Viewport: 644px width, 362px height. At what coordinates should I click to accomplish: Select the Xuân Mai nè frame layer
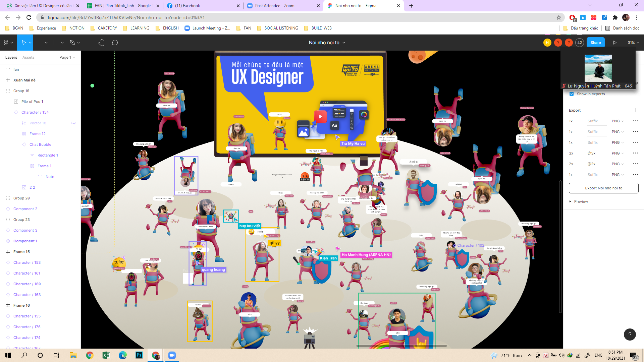[x=24, y=80]
